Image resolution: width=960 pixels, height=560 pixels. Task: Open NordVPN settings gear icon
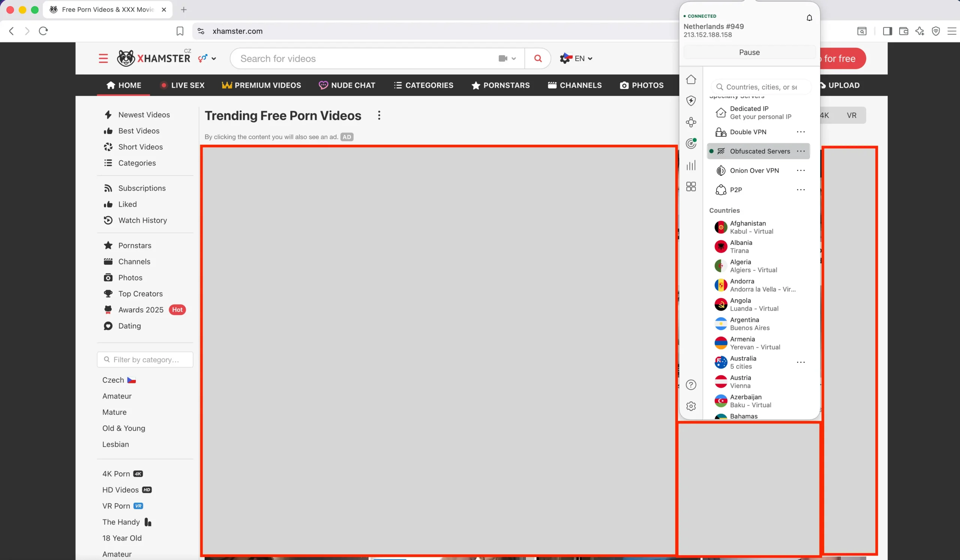pyautogui.click(x=691, y=406)
